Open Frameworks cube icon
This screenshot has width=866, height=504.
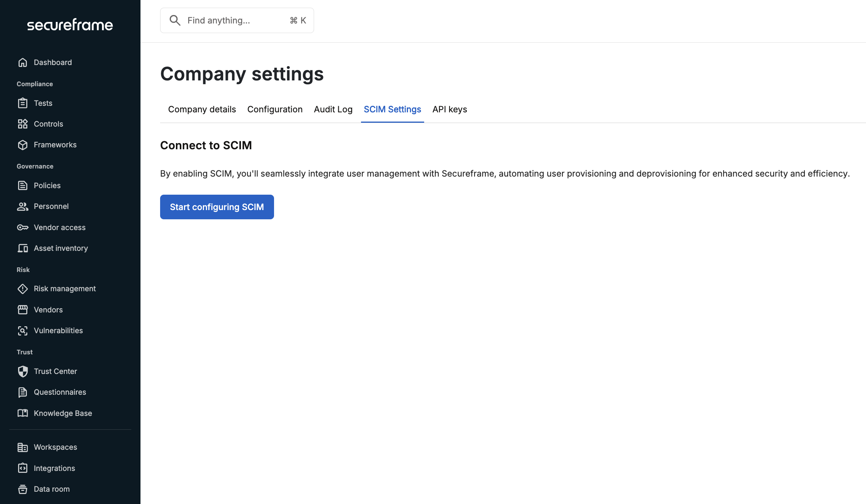tap(23, 145)
